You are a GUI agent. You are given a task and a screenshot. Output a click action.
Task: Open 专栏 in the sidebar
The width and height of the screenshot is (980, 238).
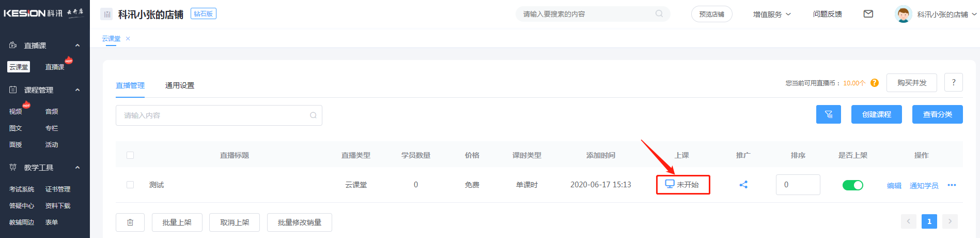(x=52, y=128)
